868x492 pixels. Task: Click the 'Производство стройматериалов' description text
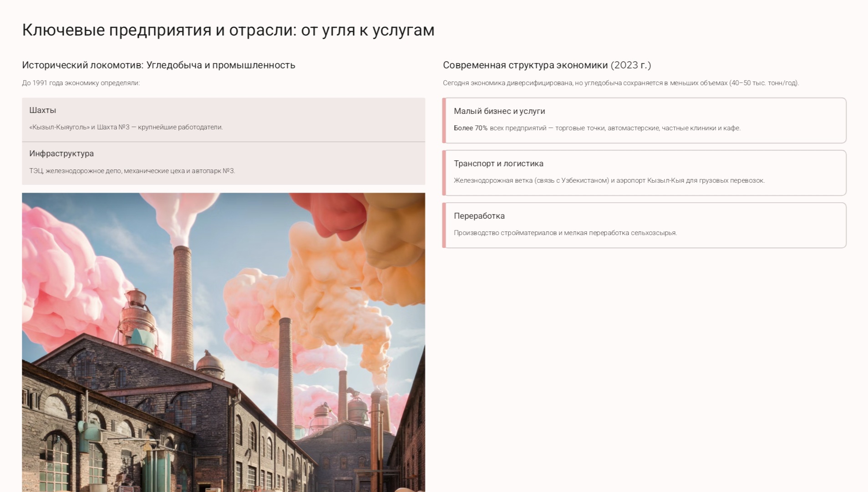[565, 233]
